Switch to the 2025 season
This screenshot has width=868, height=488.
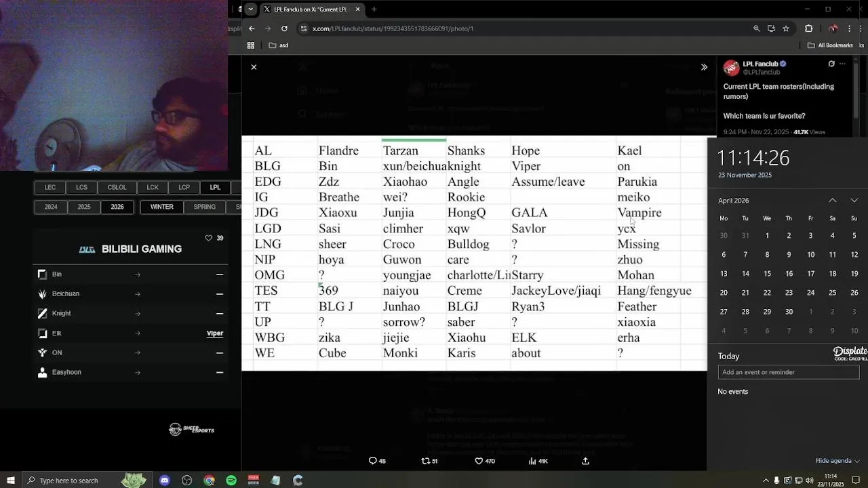pos(84,207)
